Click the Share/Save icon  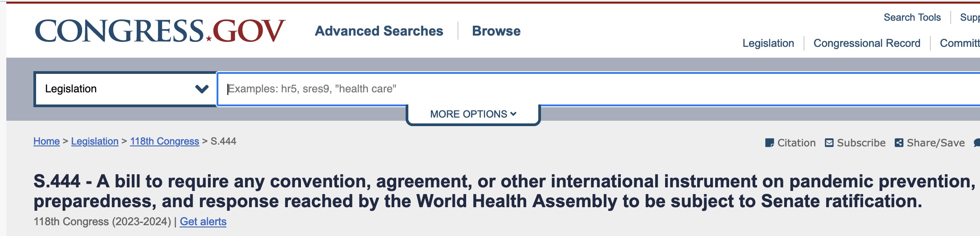[899, 143]
